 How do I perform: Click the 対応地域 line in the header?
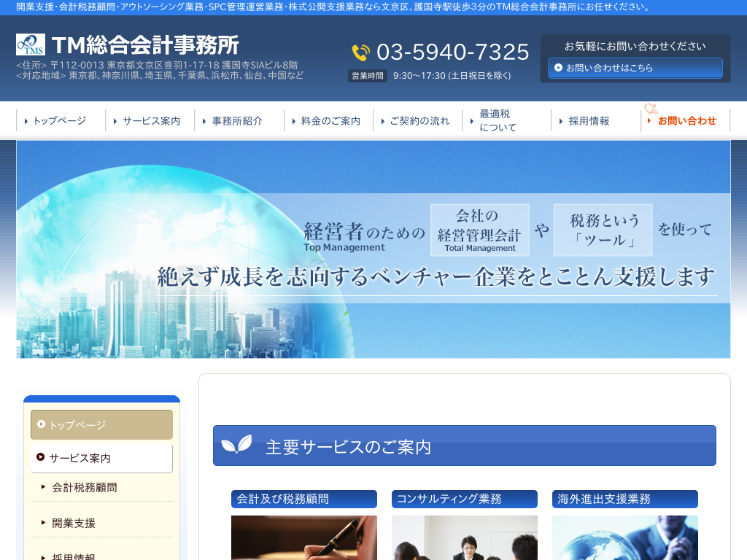pos(160,75)
